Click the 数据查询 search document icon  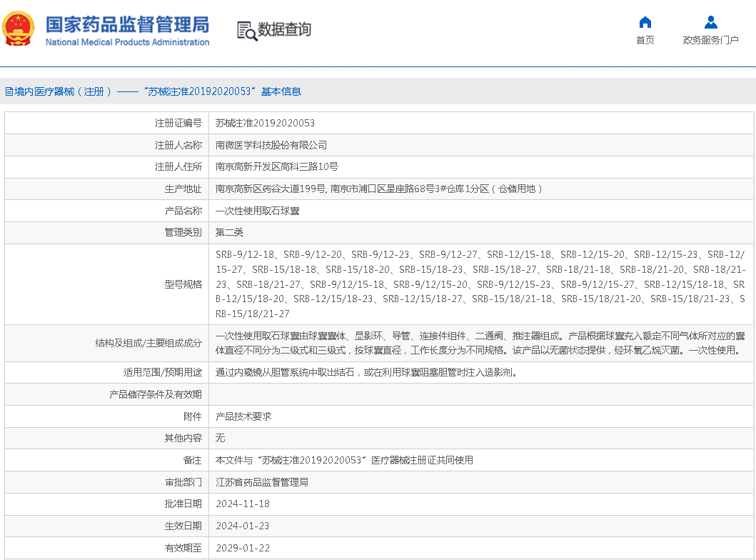point(247,31)
